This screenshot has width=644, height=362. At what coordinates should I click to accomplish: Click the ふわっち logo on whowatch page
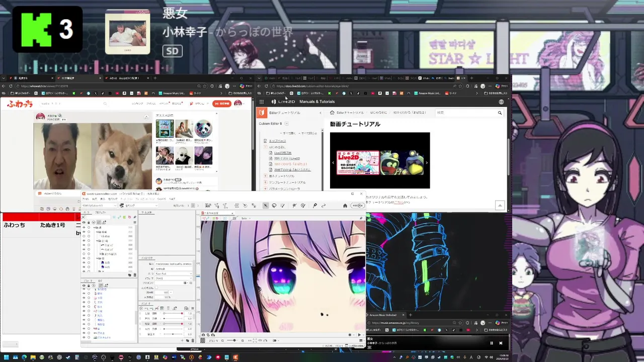(20, 104)
